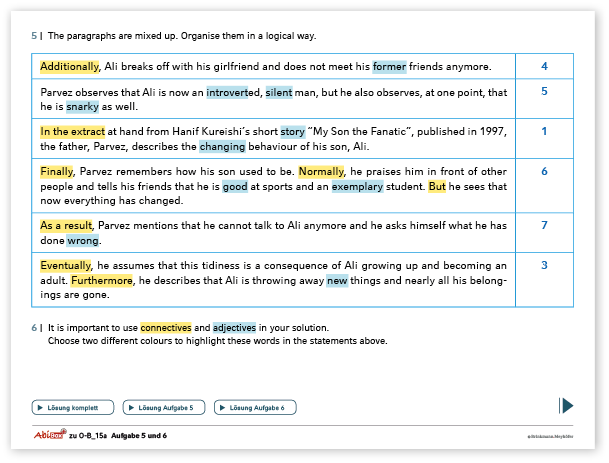Open the Lösung komplett solution
Image resolution: width=609 pixels, height=463 pixels.
tap(72, 407)
